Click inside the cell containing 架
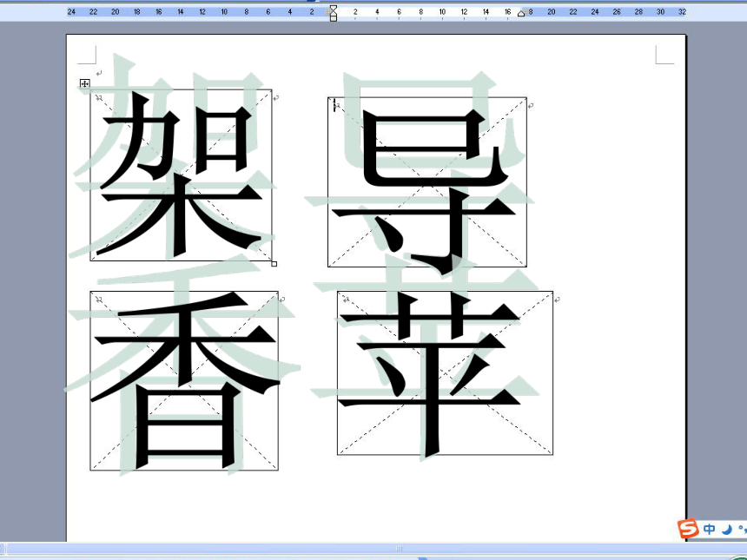The height and width of the screenshot is (560, 747). click(181, 175)
